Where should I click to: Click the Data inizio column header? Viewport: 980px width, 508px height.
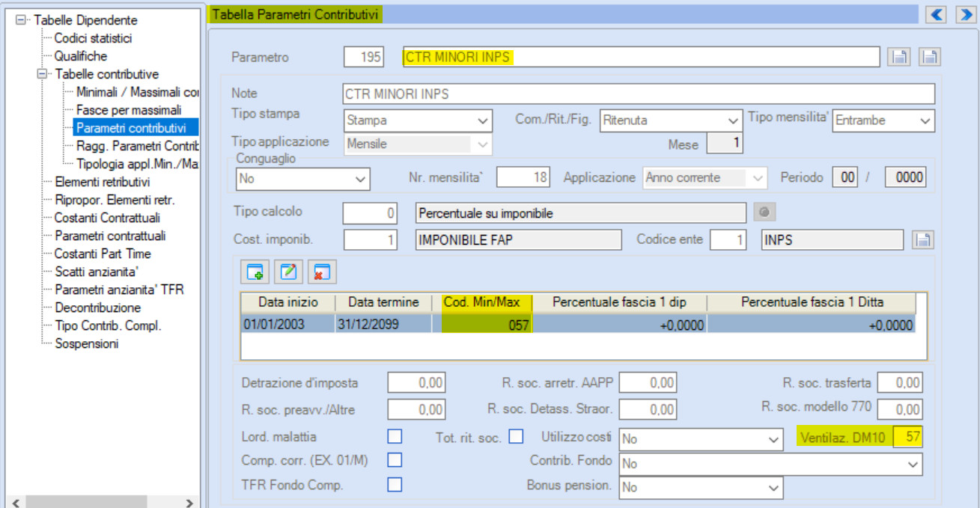click(x=288, y=302)
